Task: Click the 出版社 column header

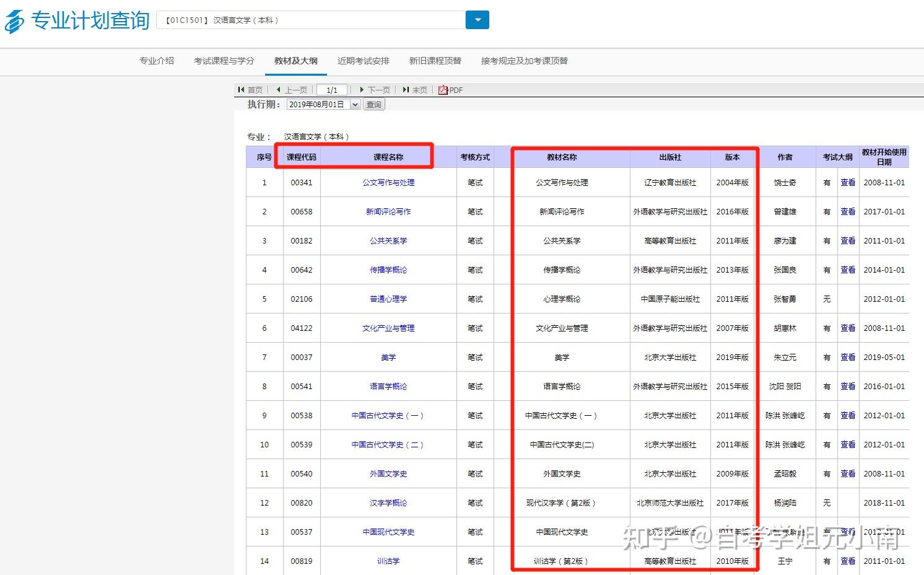Action: [670, 157]
